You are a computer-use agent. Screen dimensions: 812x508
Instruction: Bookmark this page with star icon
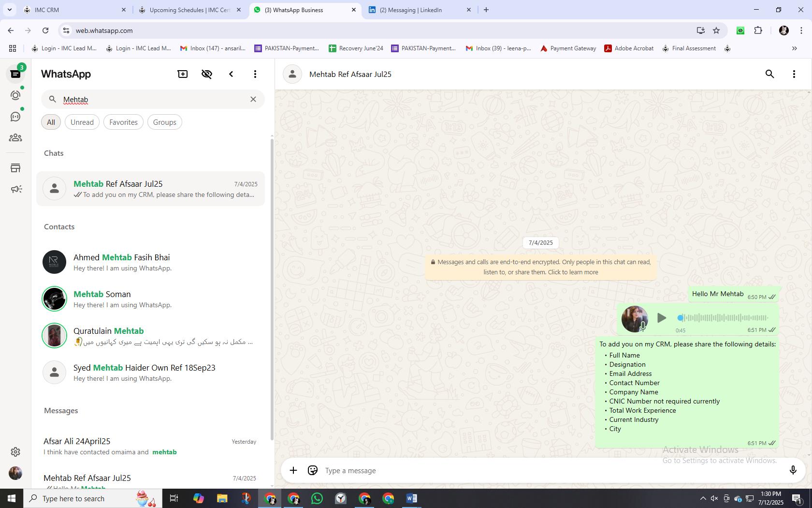tap(716, 30)
